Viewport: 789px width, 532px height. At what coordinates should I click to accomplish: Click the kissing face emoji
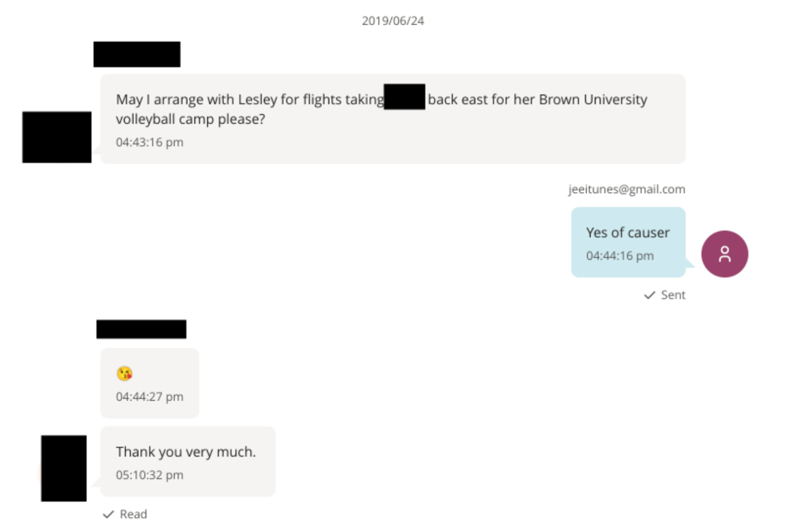[x=124, y=374]
